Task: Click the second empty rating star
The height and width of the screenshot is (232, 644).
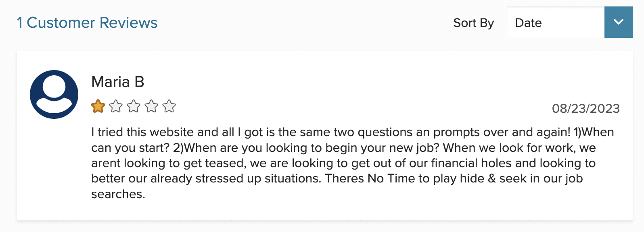Action: point(116,106)
